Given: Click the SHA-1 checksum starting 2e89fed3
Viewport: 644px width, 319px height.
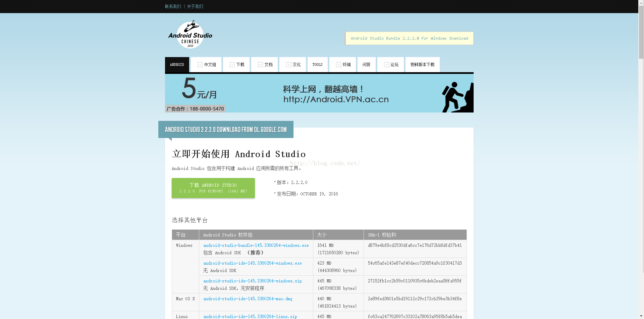Looking at the screenshot, I should pos(415,299).
